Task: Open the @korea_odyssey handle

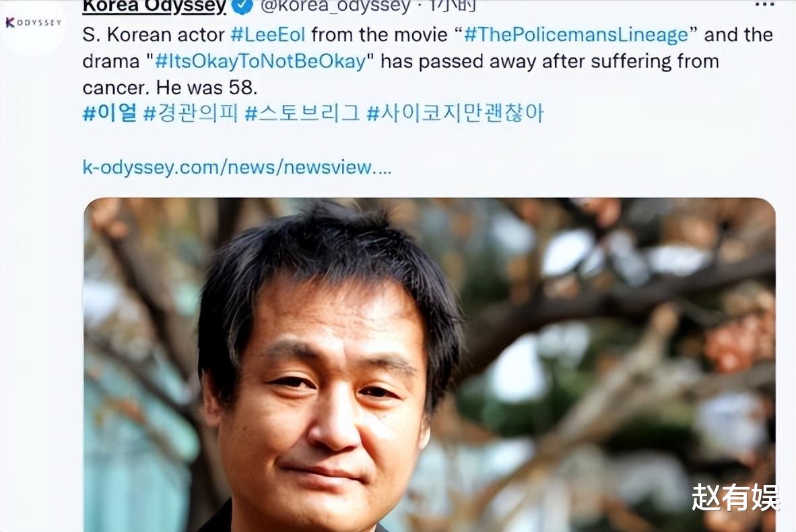Action: [335, 6]
